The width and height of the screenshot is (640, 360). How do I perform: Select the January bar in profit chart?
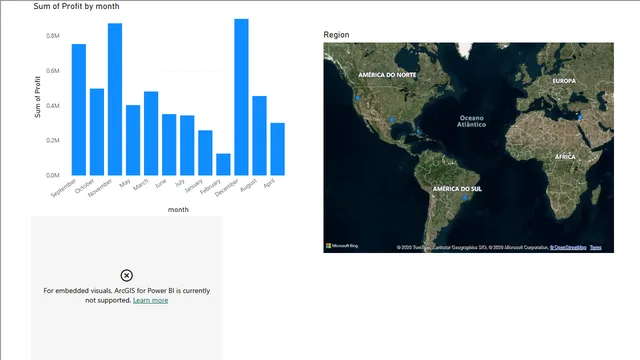click(x=205, y=153)
